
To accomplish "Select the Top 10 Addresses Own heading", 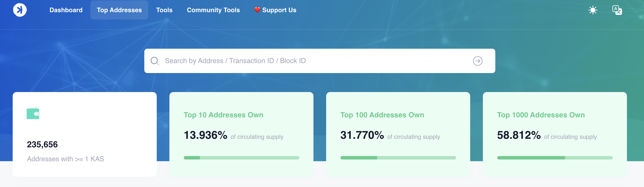I will point(223,115).
